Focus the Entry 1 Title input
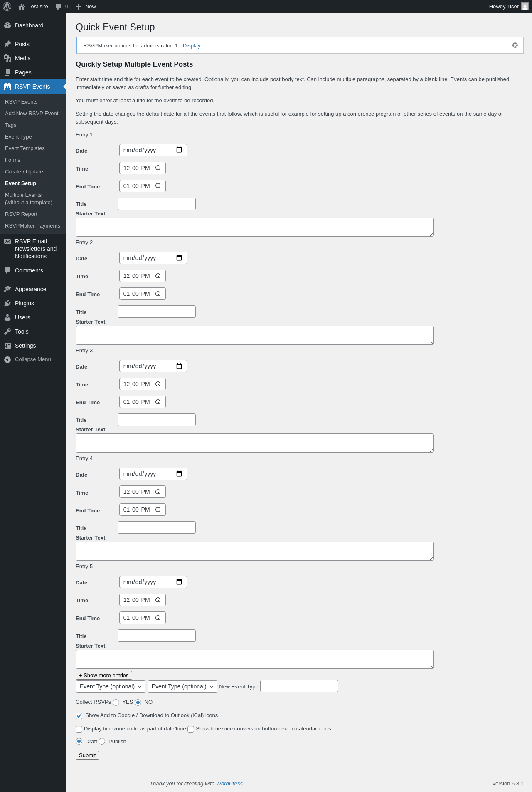Viewport: 532px width, 792px height. tap(157, 204)
